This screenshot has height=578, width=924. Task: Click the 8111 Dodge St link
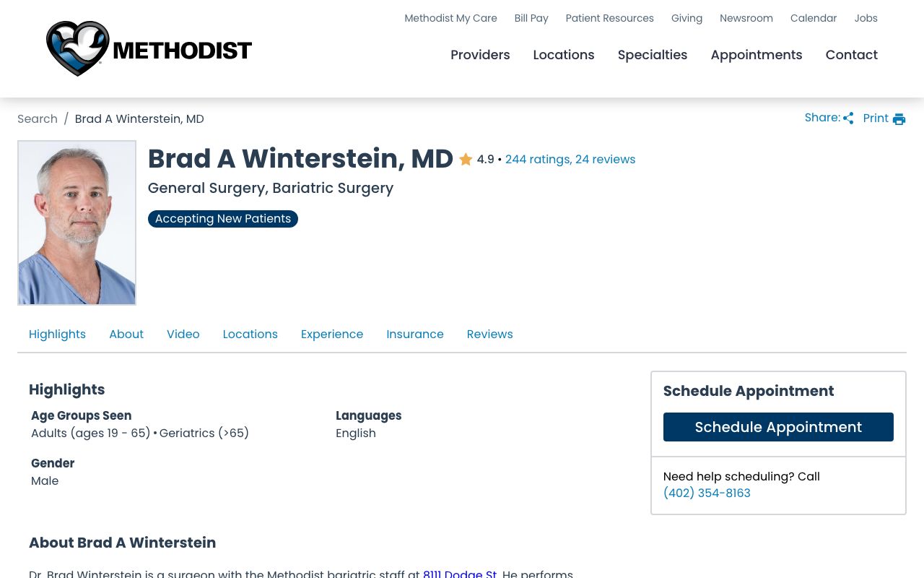(460, 573)
